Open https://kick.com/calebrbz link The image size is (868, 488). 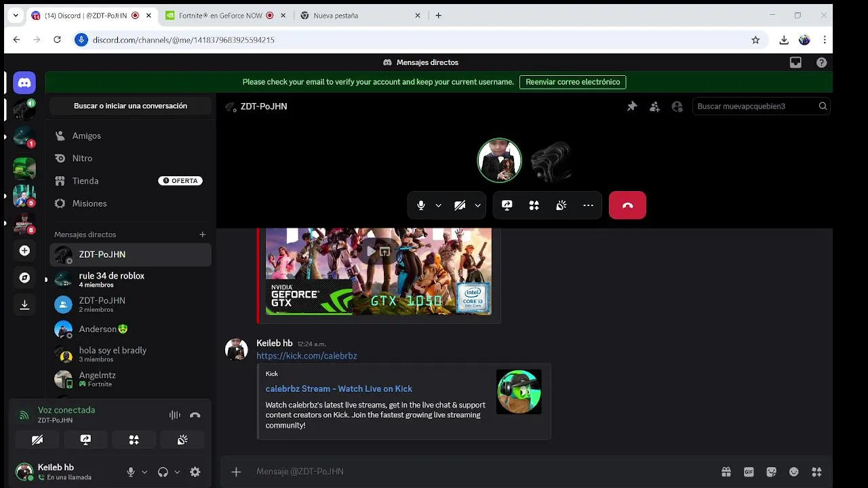[307, 356]
